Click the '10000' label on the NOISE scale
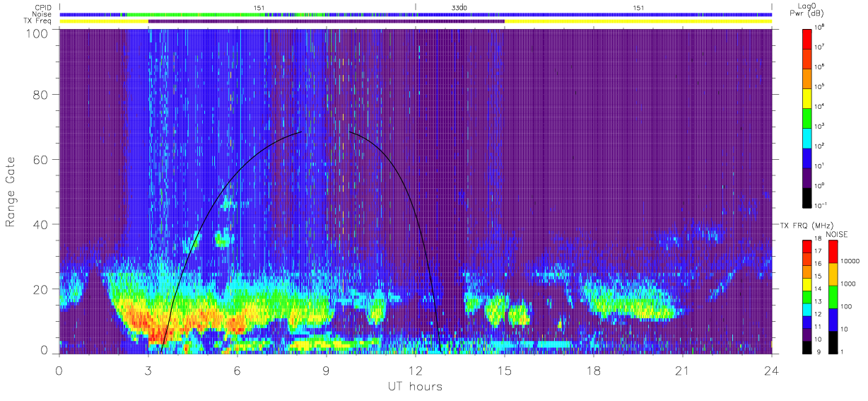The image size is (868, 401). coord(851,261)
